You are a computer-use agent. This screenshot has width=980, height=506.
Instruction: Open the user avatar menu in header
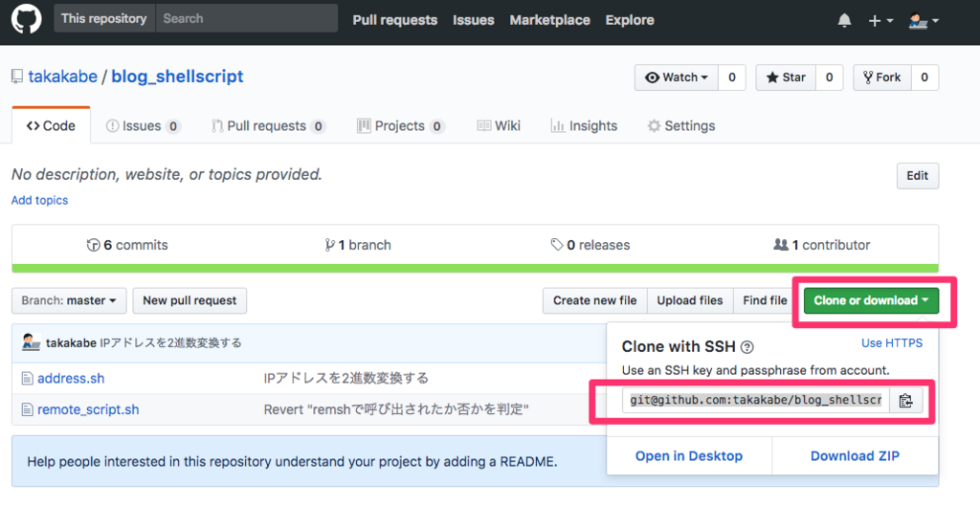[x=924, y=21]
